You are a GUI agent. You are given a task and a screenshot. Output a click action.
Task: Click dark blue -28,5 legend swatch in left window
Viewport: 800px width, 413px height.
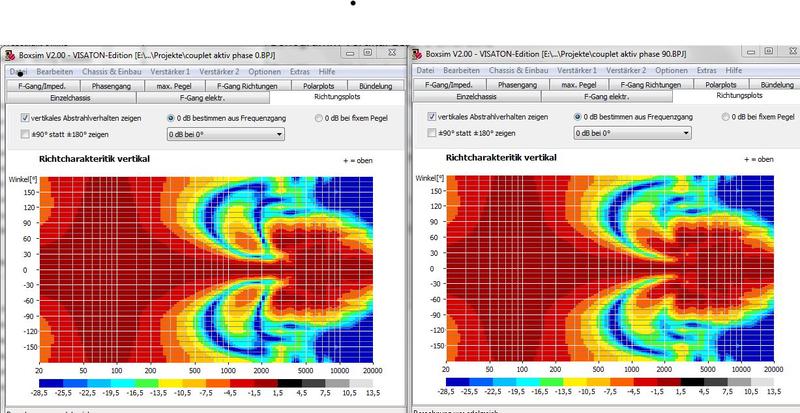tap(51, 383)
